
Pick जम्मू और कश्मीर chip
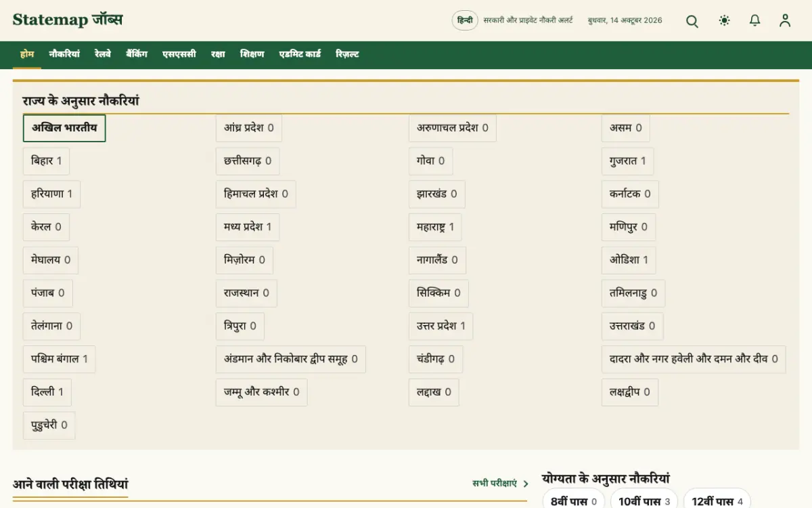point(262,392)
